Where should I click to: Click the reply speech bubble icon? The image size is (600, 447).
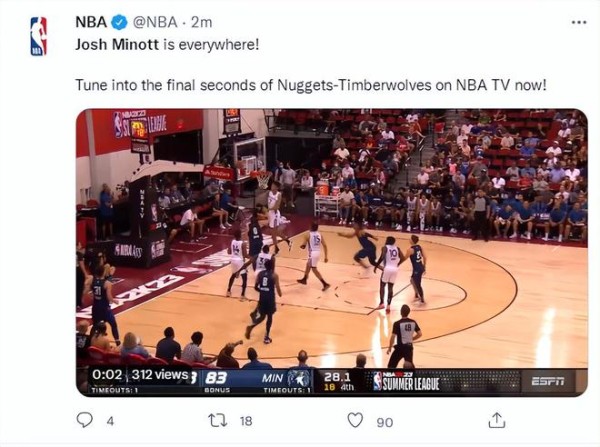(85, 420)
